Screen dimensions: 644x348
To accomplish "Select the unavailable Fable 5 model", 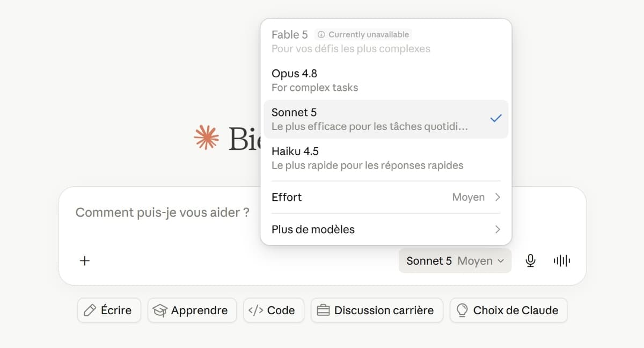I will (x=386, y=41).
